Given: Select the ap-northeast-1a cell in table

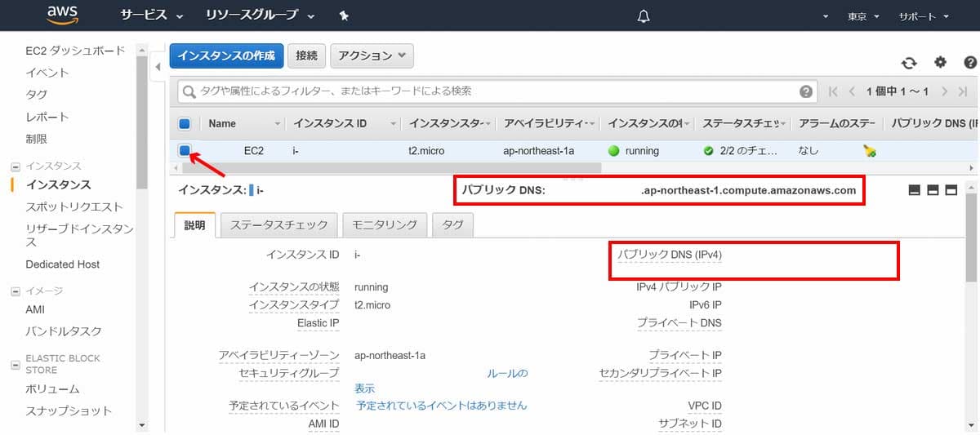Looking at the screenshot, I should 539,151.
